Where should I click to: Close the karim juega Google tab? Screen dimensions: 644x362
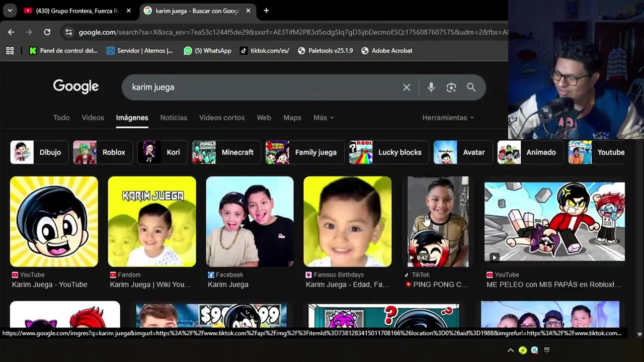[x=248, y=11]
